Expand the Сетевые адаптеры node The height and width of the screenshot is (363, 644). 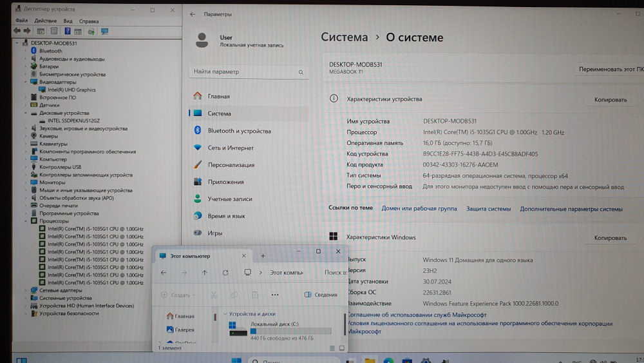pos(26,290)
